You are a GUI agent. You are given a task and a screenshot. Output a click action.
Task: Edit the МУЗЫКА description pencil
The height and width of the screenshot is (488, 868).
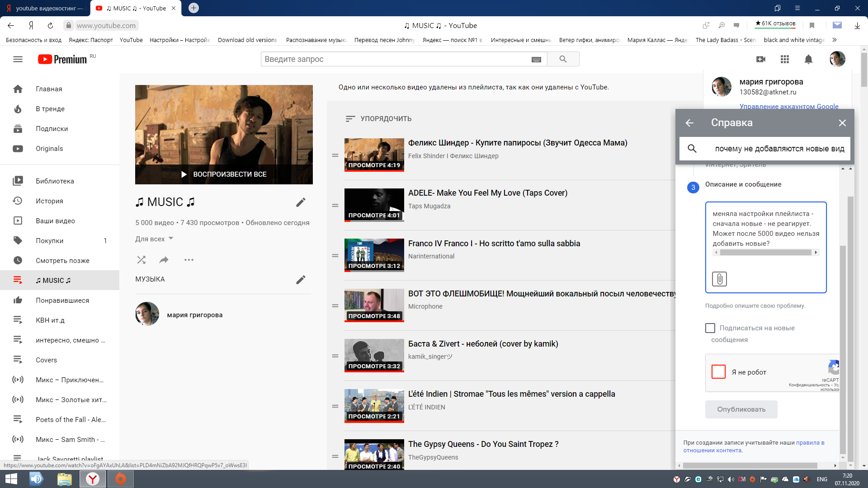tap(301, 280)
